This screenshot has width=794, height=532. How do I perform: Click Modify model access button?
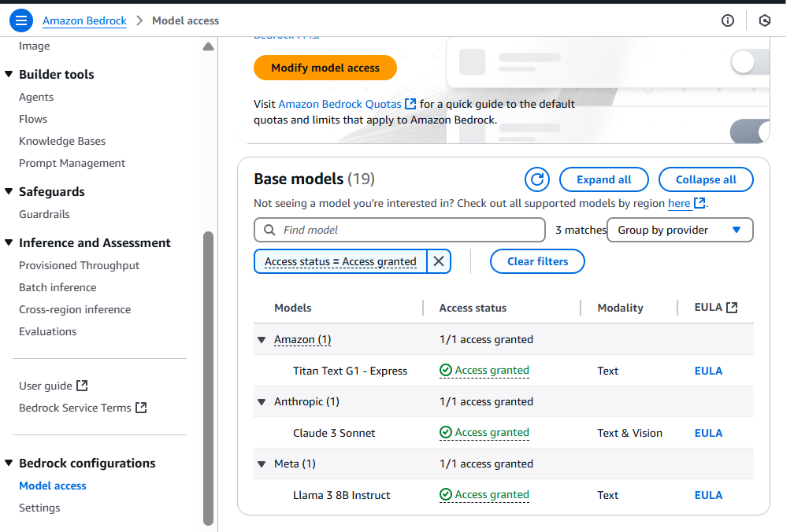325,68
